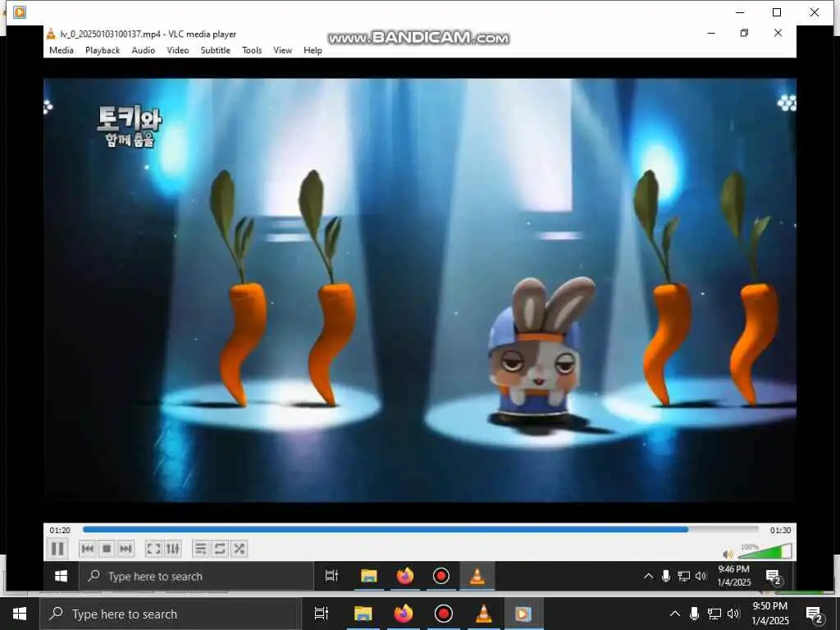Open VLC from outer taskbar

coord(484,614)
